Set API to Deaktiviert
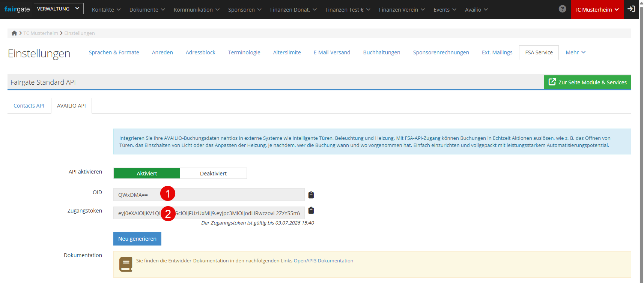The height and width of the screenshot is (283, 644). [x=214, y=173]
